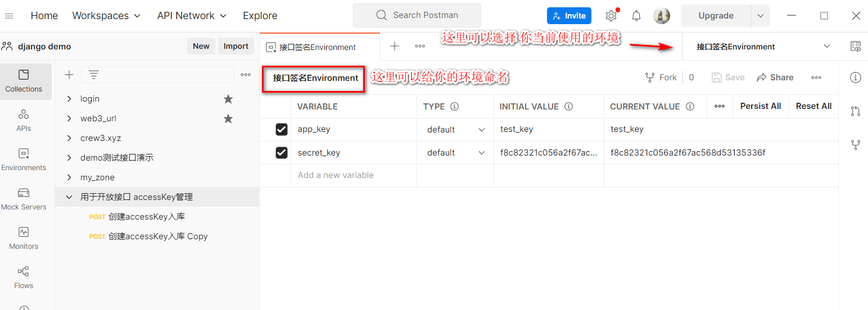Click Fork environment button
Viewport: 868px width, 310px height.
click(x=661, y=77)
